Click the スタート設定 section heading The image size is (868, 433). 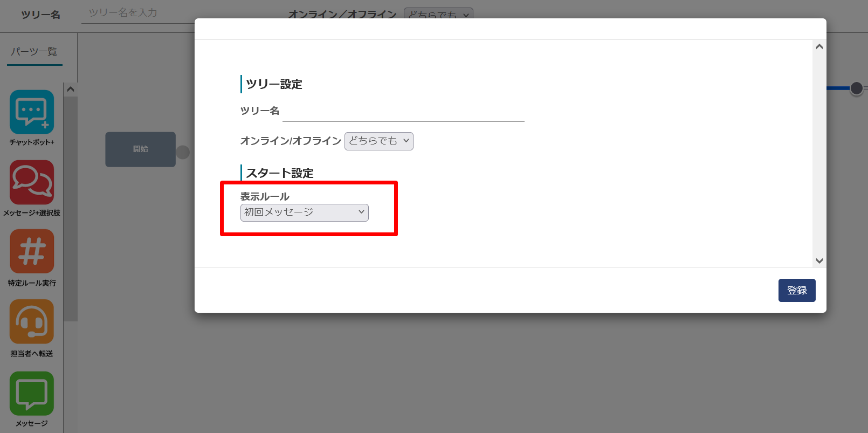279,173
